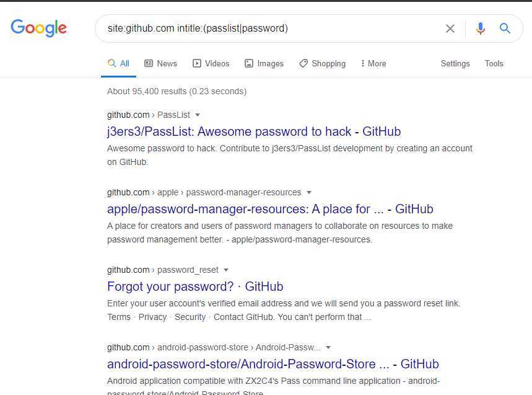Open the Settings menu
532x395 pixels.
[455, 63]
